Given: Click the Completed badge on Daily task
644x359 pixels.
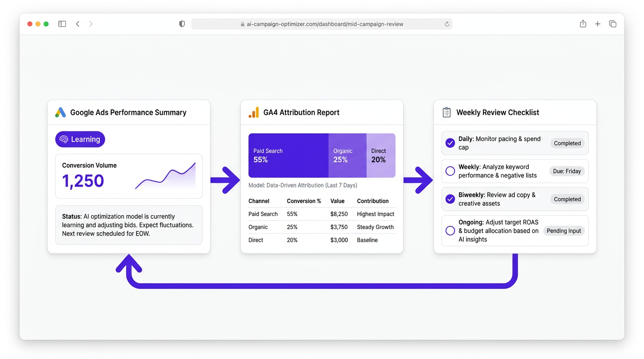Looking at the screenshot, I should click(x=567, y=143).
